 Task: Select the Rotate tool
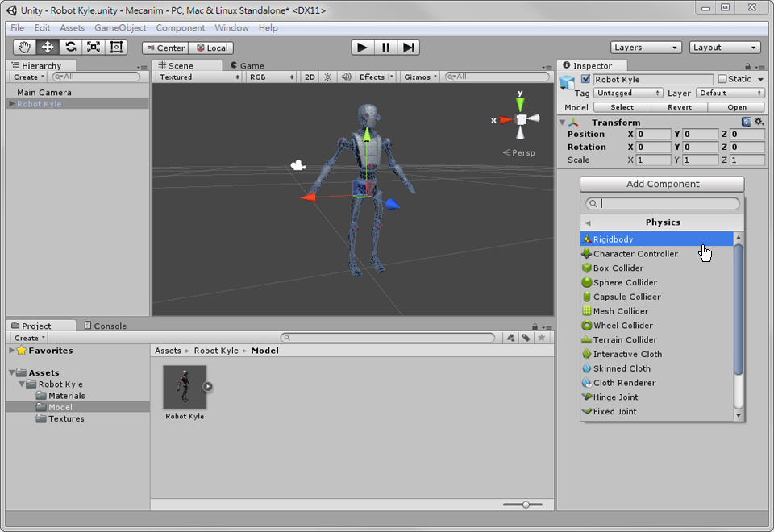tap(71, 48)
